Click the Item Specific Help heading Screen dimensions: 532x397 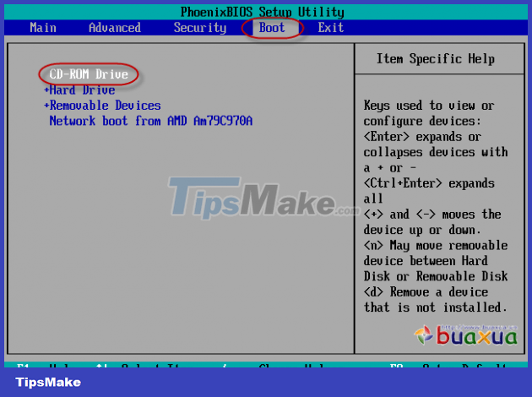click(x=436, y=59)
